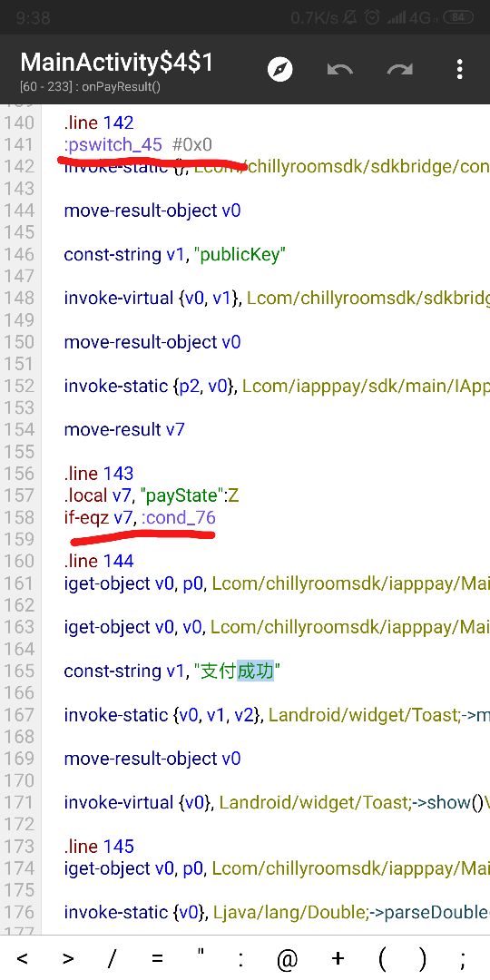Insert the / symbol from shortcut bar

(x=113, y=958)
